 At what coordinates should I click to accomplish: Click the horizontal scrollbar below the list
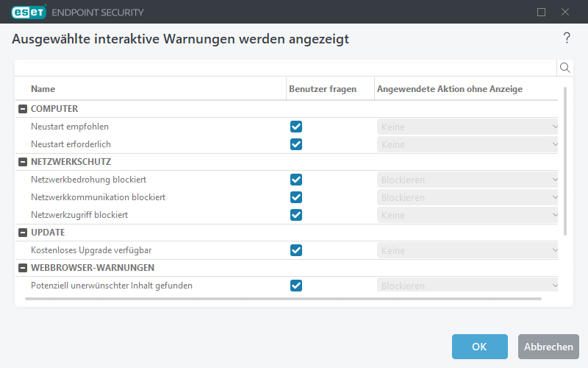pyautogui.click(x=283, y=299)
